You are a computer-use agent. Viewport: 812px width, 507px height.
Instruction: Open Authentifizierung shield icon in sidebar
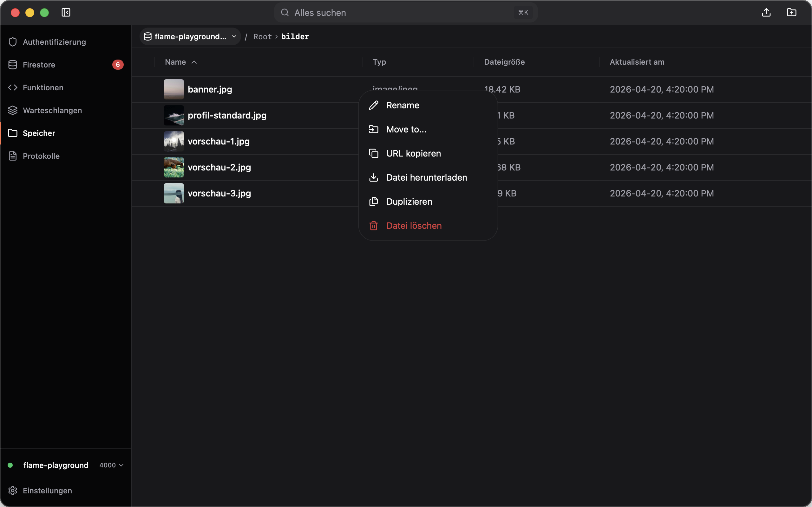13,42
